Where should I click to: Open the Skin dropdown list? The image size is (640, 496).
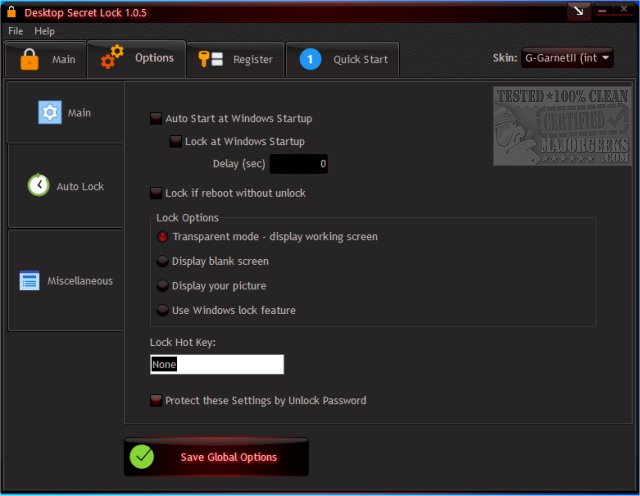pyautogui.click(x=567, y=58)
